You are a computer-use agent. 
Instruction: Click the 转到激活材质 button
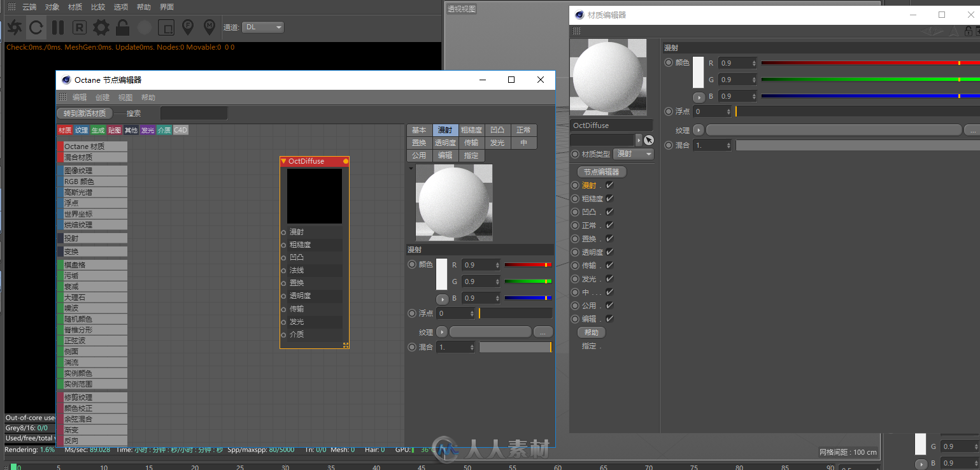pos(85,113)
